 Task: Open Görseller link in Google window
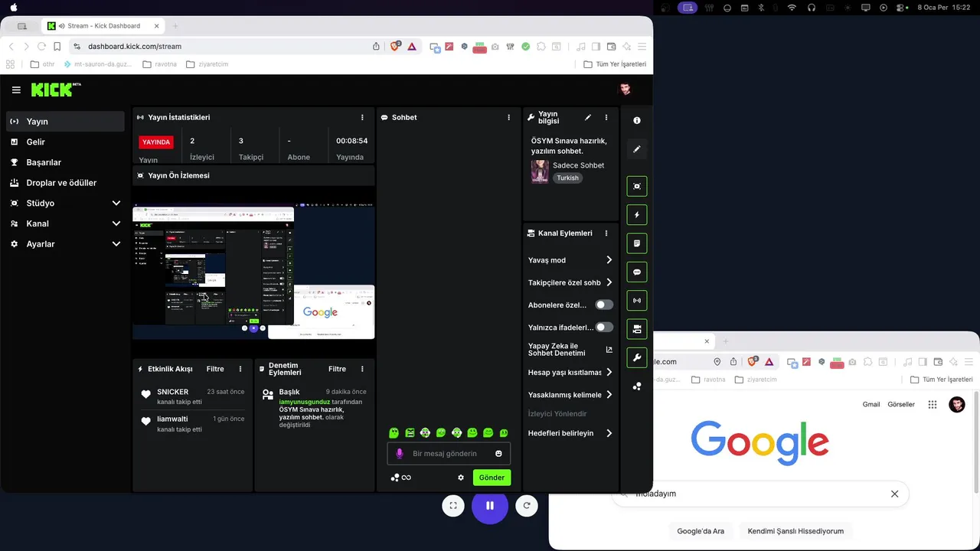click(x=901, y=404)
